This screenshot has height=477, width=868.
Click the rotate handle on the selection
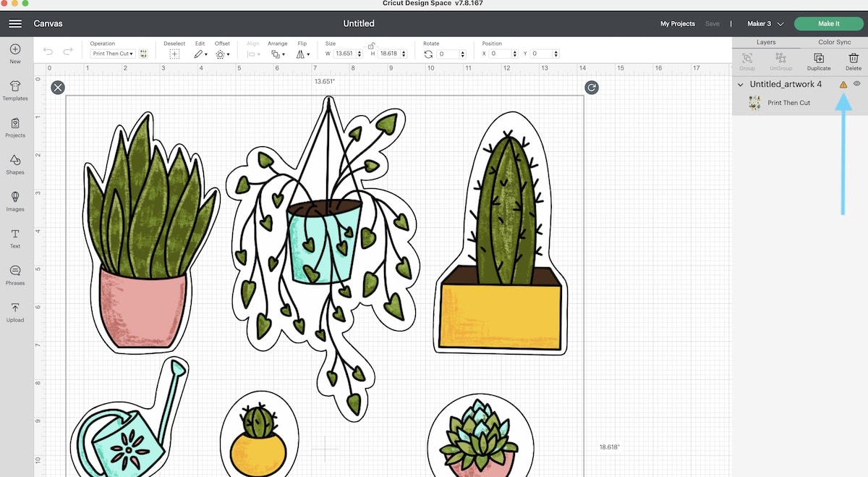click(592, 88)
